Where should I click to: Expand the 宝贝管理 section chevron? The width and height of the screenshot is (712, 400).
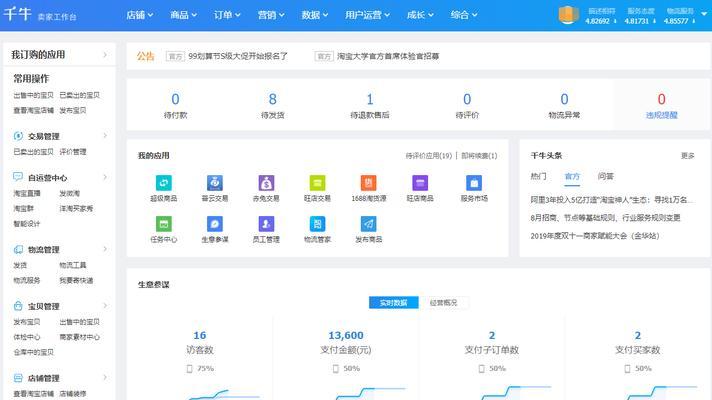click(x=105, y=306)
